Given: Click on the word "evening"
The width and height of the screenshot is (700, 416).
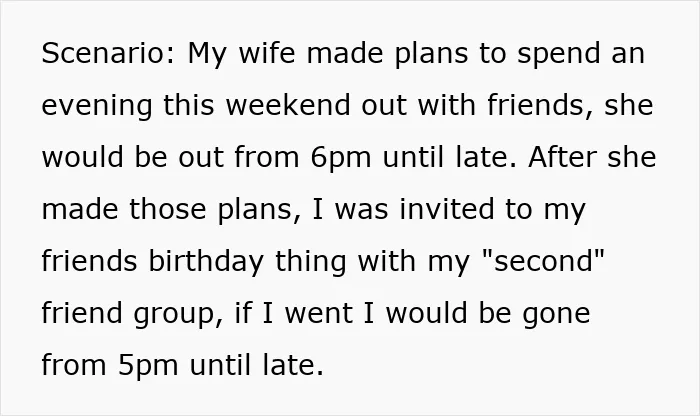Looking at the screenshot, I should point(96,107).
